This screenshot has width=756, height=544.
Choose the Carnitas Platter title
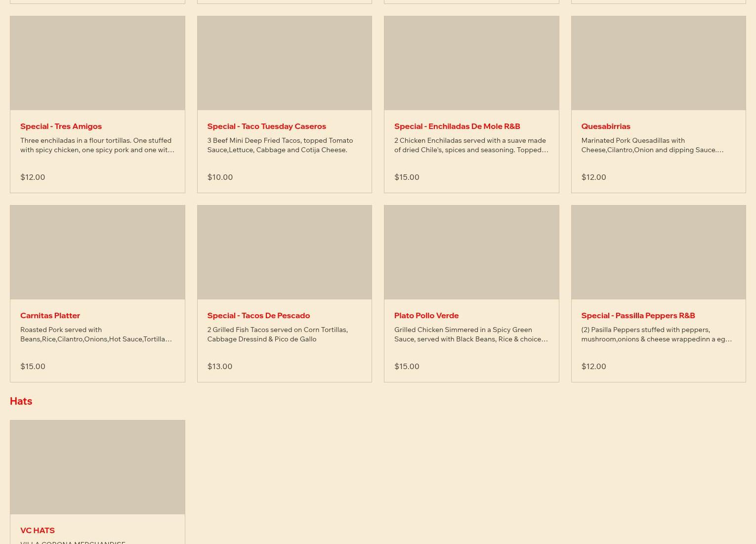(x=50, y=315)
